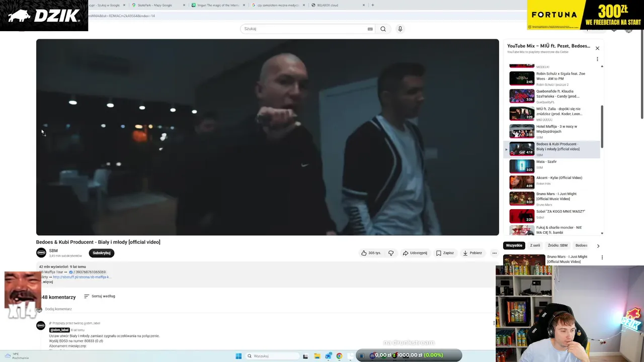
Task: Open the video's more actions ellipsis menu
Action: 494,253
